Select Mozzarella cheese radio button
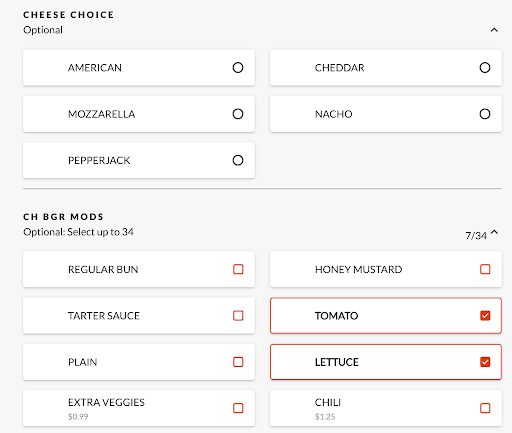This screenshot has height=433, width=512. [x=238, y=114]
